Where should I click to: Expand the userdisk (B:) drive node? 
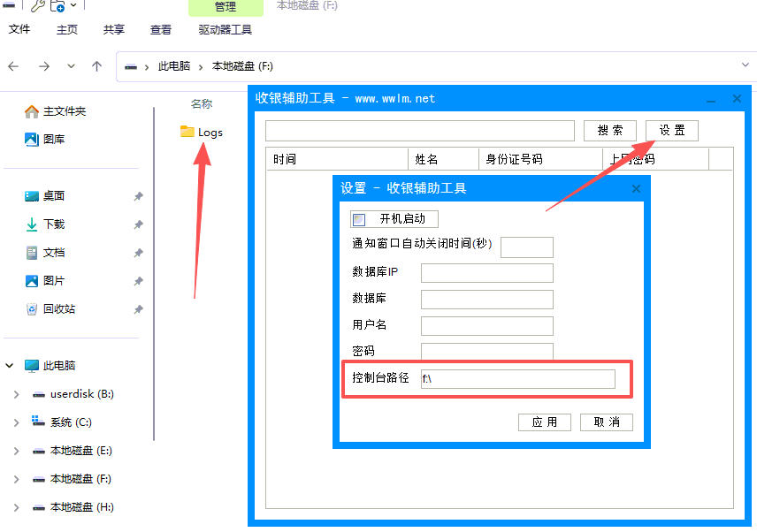[16, 394]
